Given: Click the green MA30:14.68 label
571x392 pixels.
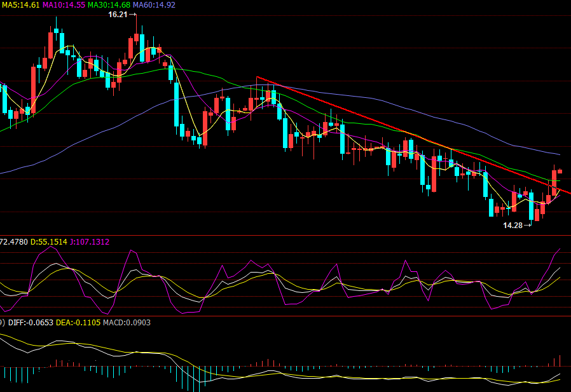Looking at the screenshot, I should point(109,5).
